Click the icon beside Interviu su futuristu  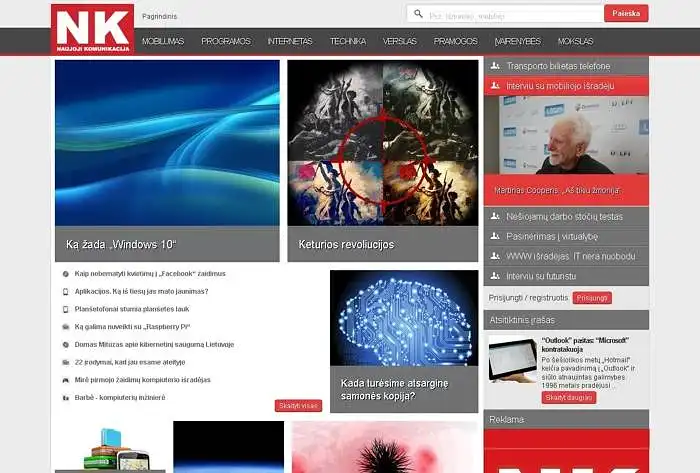tap(495, 276)
